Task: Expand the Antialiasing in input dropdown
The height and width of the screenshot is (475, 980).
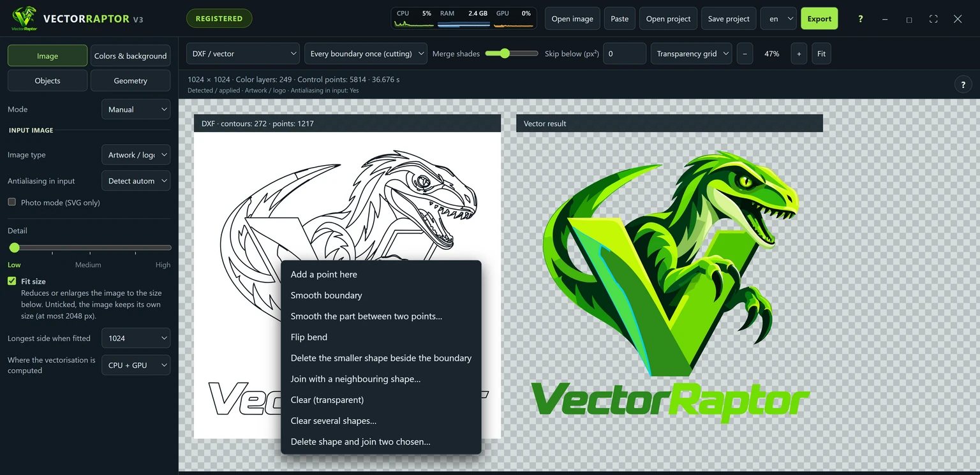Action: pyautogui.click(x=136, y=181)
